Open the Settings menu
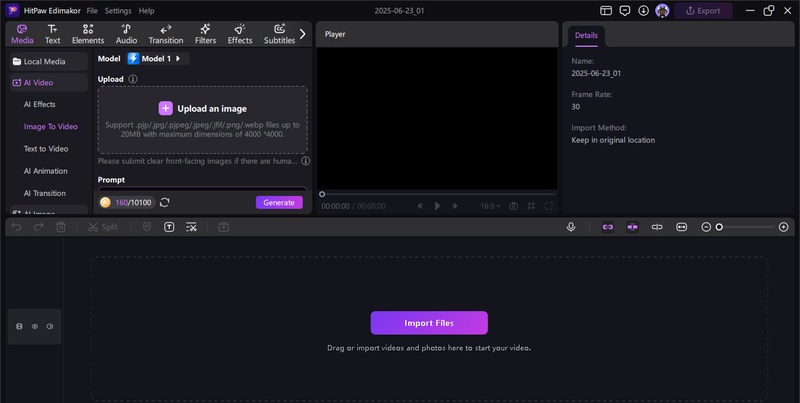Viewport: 800px width, 403px height. 117,10
